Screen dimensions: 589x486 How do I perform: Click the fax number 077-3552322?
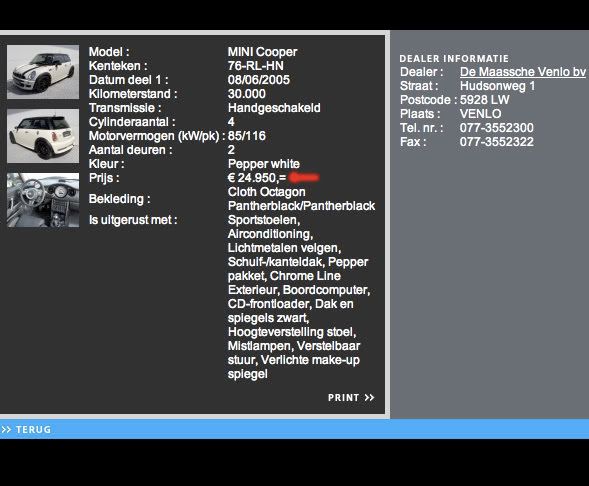tap(497, 142)
